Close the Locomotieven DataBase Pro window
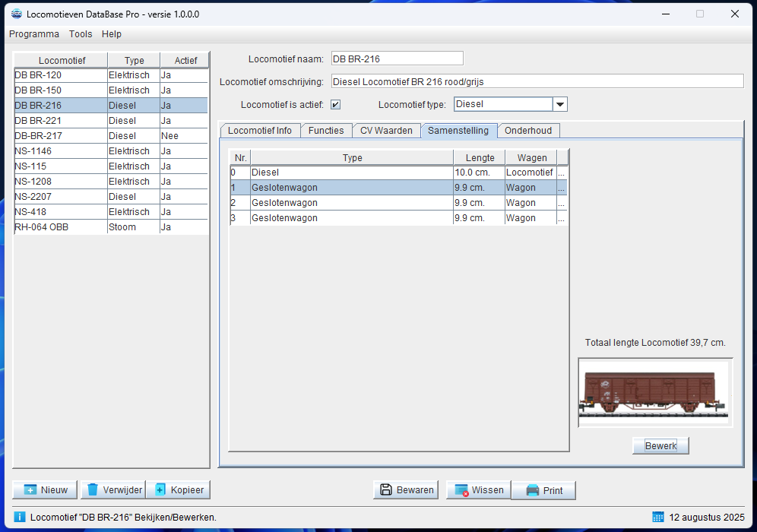This screenshot has height=532, width=757. [735, 14]
